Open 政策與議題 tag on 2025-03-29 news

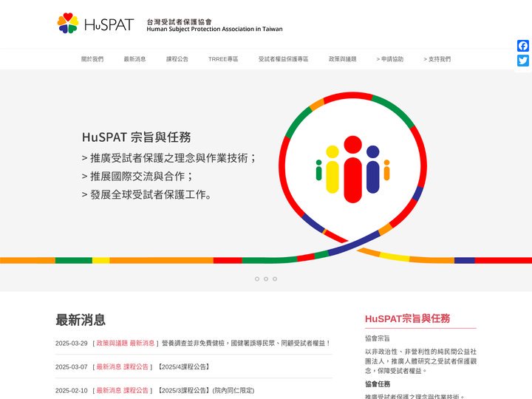112,343
